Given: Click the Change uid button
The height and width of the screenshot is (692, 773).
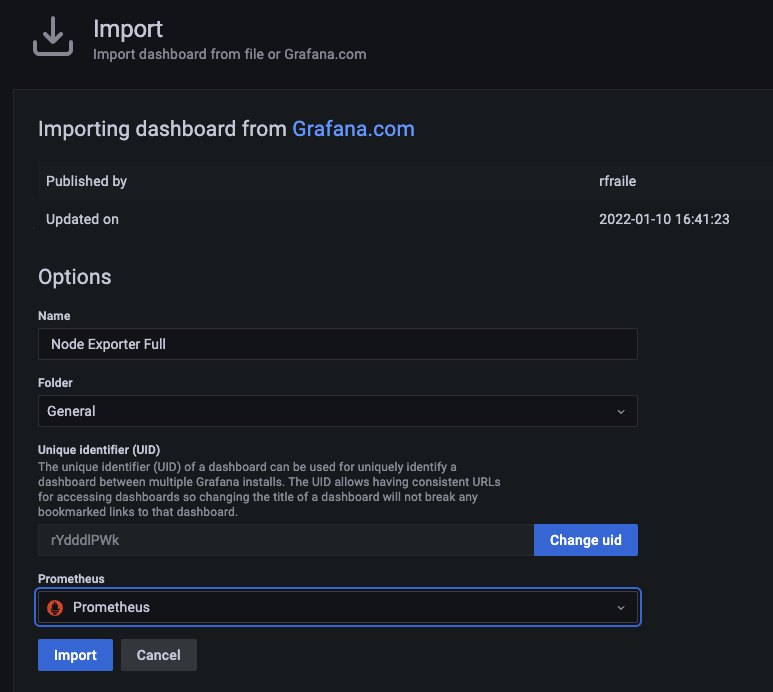Looking at the screenshot, I should pos(586,540).
